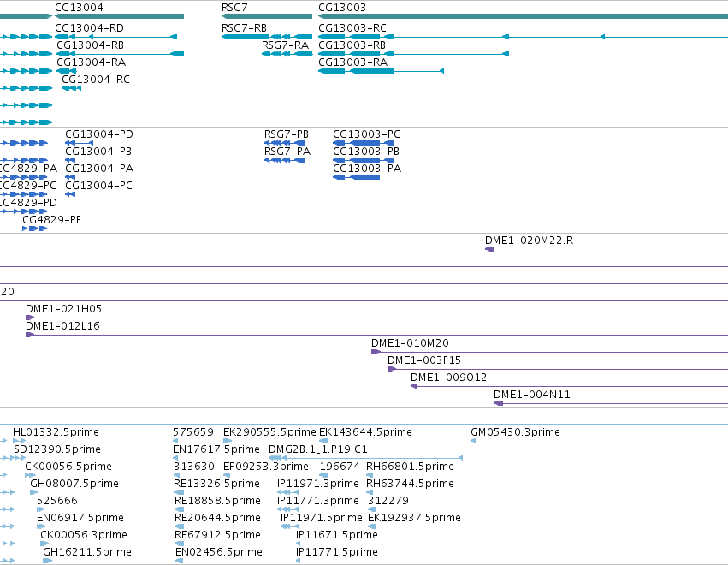Viewport: 728px width, 565px height.
Task: Click EST EN06917.5prime
Action: coord(41,526)
